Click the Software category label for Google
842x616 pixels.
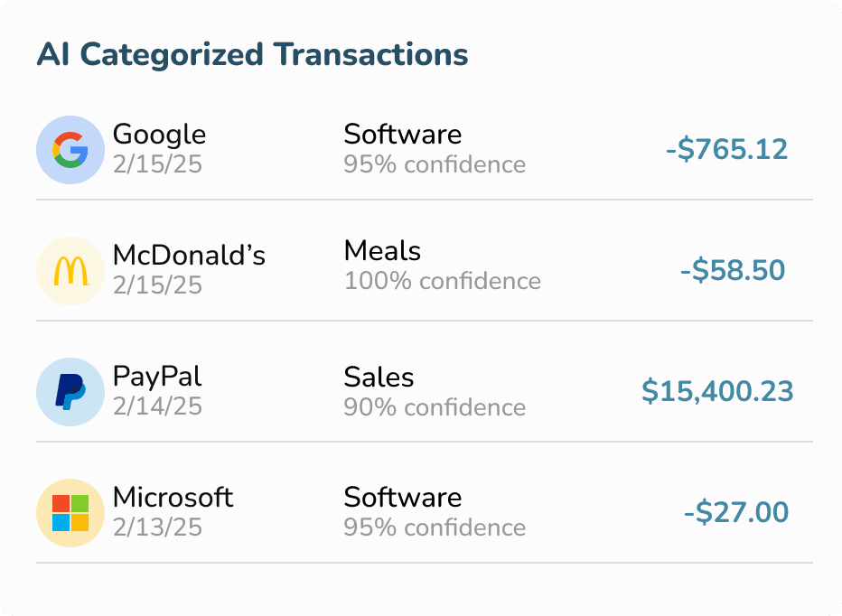(x=402, y=134)
